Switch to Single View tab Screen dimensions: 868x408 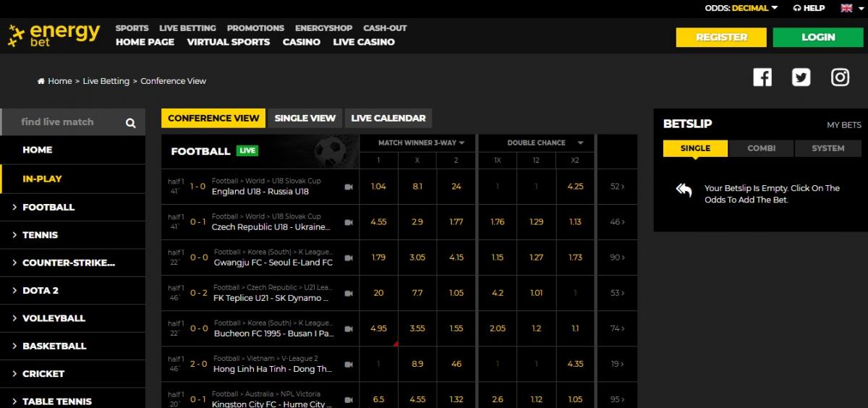[x=305, y=118]
